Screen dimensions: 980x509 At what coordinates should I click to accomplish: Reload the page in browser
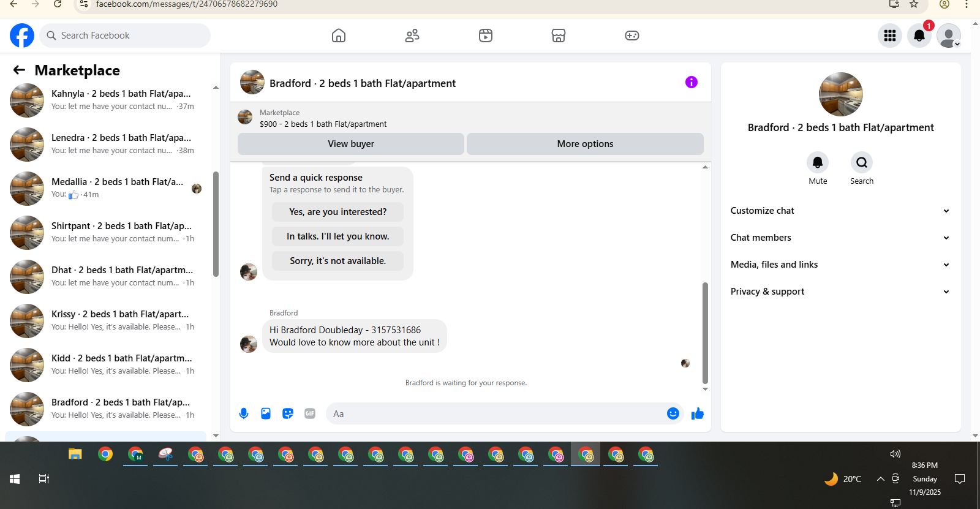(58, 4)
